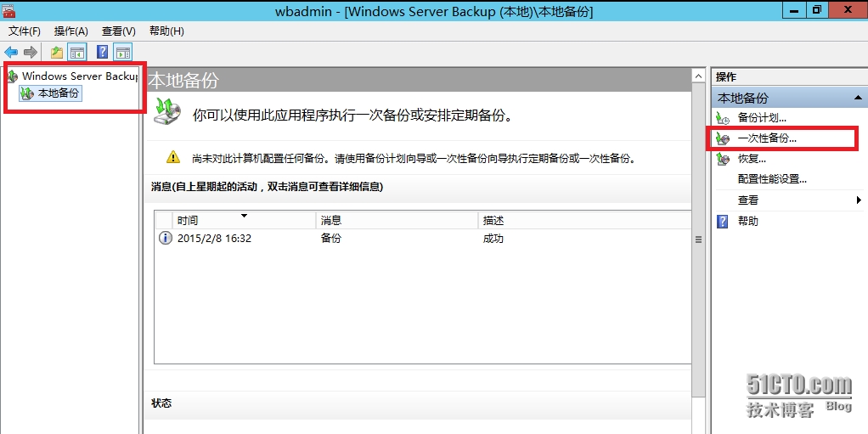Click the 备份计划 icon in actions pane
This screenshot has width=868, height=434.
pos(723,118)
